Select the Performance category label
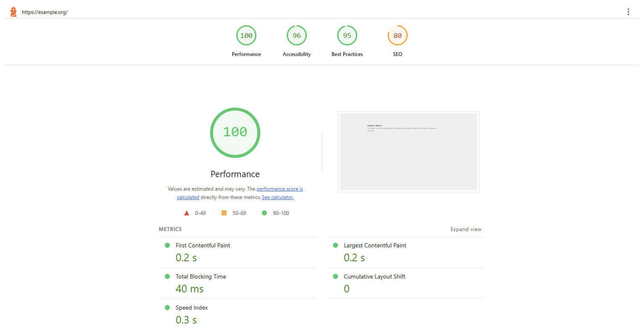644x329 pixels. tap(246, 54)
